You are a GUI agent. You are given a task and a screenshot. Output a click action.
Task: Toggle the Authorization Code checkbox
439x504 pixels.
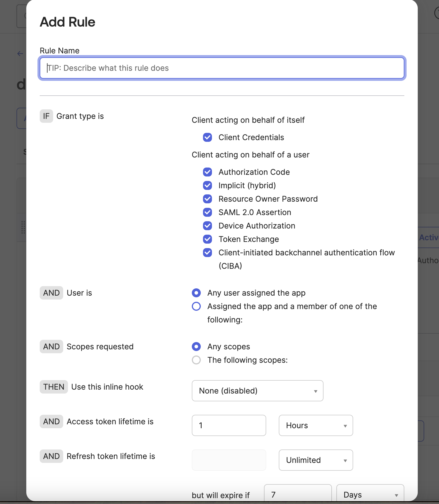pyautogui.click(x=207, y=172)
